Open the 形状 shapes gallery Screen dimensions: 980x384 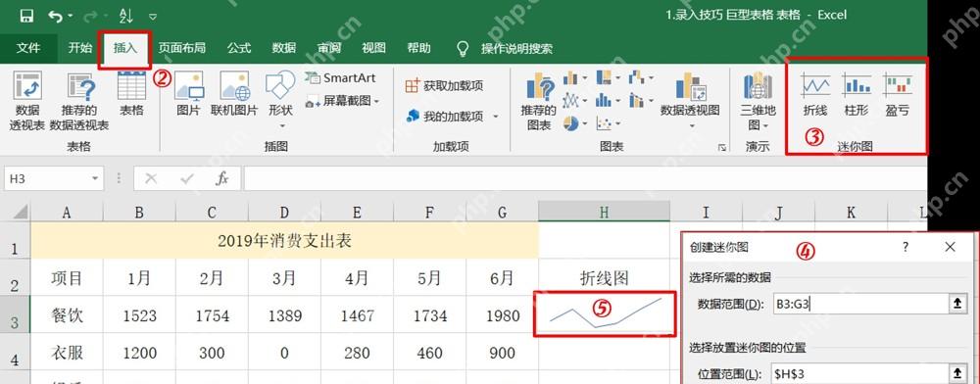(x=280, y=99)
